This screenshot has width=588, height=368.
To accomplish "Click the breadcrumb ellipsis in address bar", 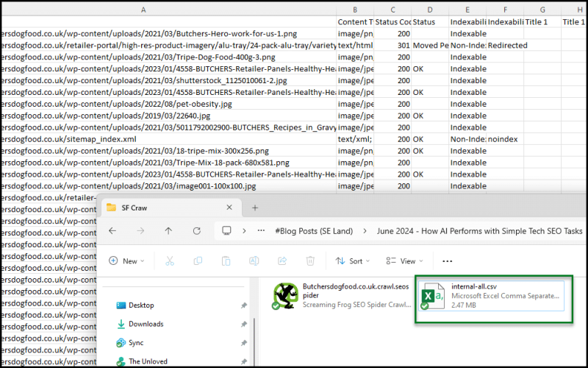I will click(x=261, y=231).
